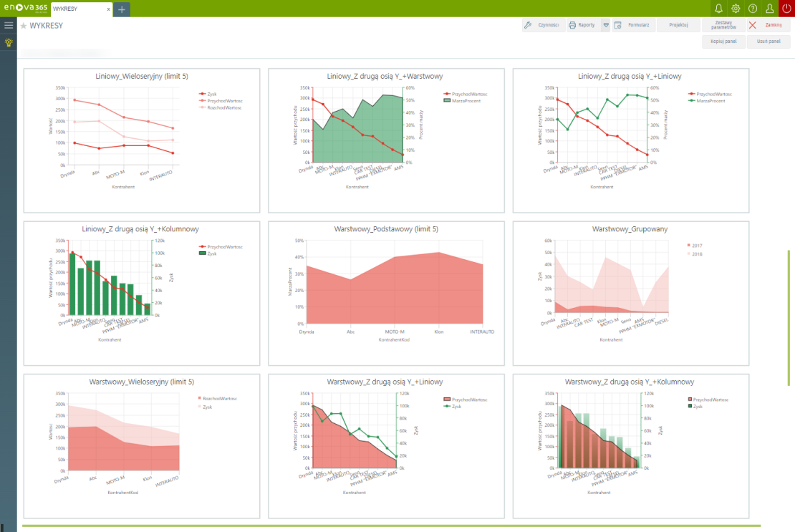This screenshot has width=795, height=532.
Task: Open the notifications bell icon
Action: tap(719, 9)
